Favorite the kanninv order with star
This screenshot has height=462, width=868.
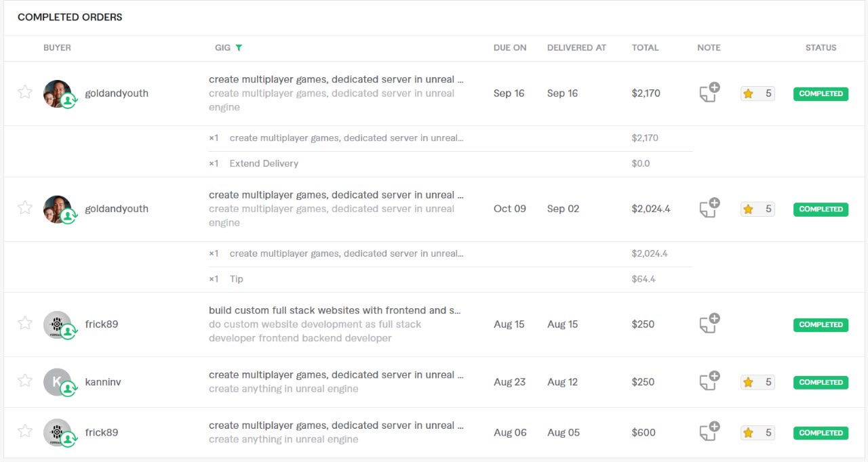click(25, 381)
